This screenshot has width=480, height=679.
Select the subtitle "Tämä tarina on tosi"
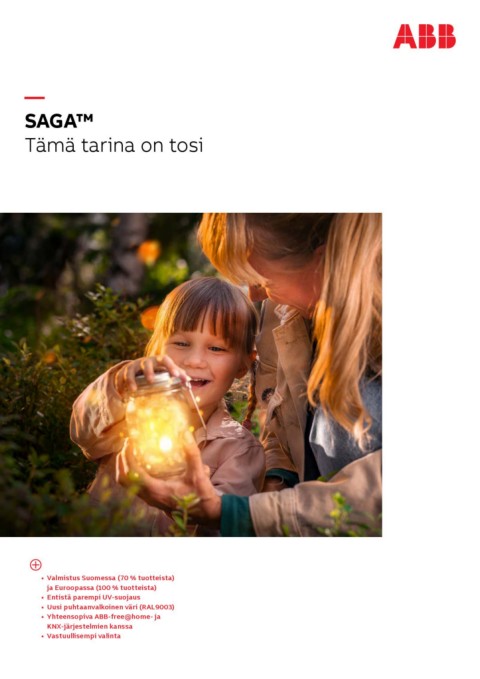(x=114, y=145)
